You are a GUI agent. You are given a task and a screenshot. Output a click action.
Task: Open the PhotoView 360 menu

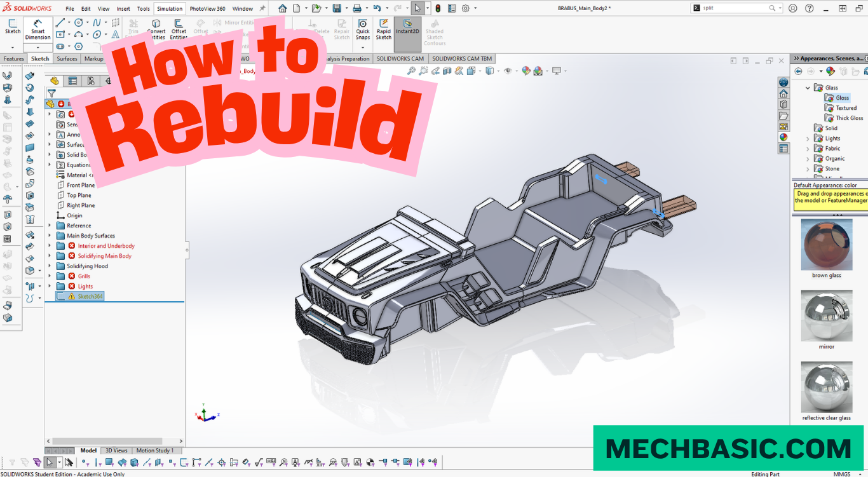[x=207, y=9]
